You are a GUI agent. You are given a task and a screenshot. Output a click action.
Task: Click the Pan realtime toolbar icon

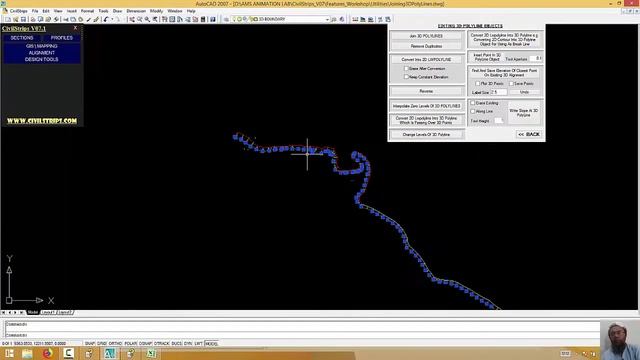[x=132, y=19]
